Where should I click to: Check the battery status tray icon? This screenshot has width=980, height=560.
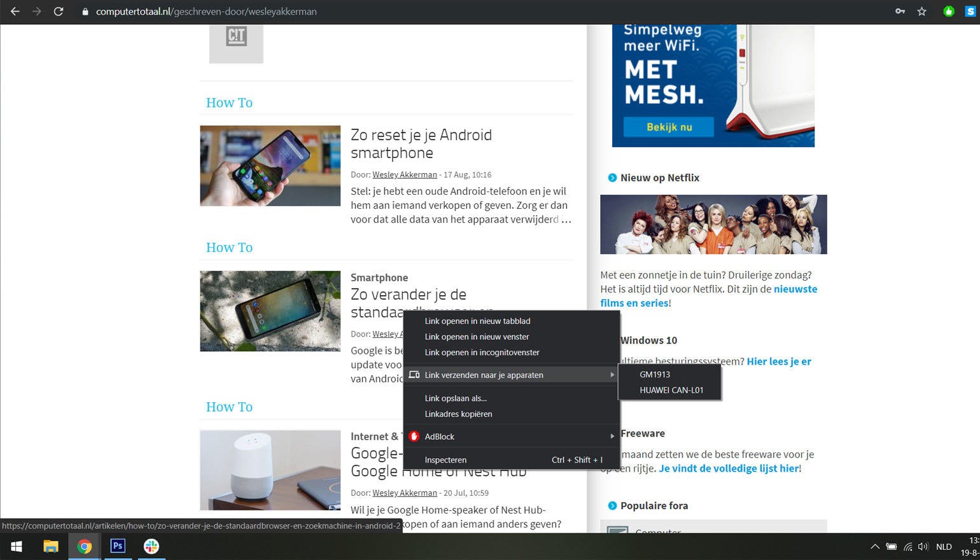[x=892, y=547]
